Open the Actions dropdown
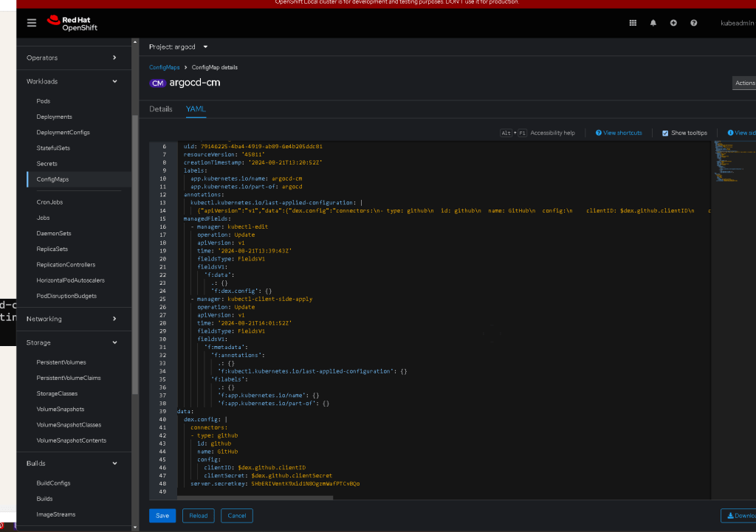The width and height of the screenshot is (756, 532). pos(744,83)
